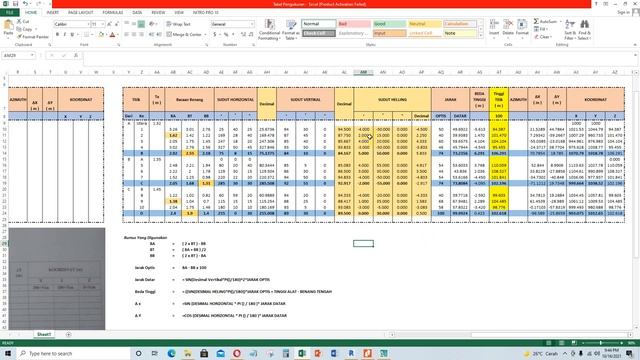Increase font size with larger A icon
The image size is (640, 360).
pyautogui.click(x=110, y=24)
